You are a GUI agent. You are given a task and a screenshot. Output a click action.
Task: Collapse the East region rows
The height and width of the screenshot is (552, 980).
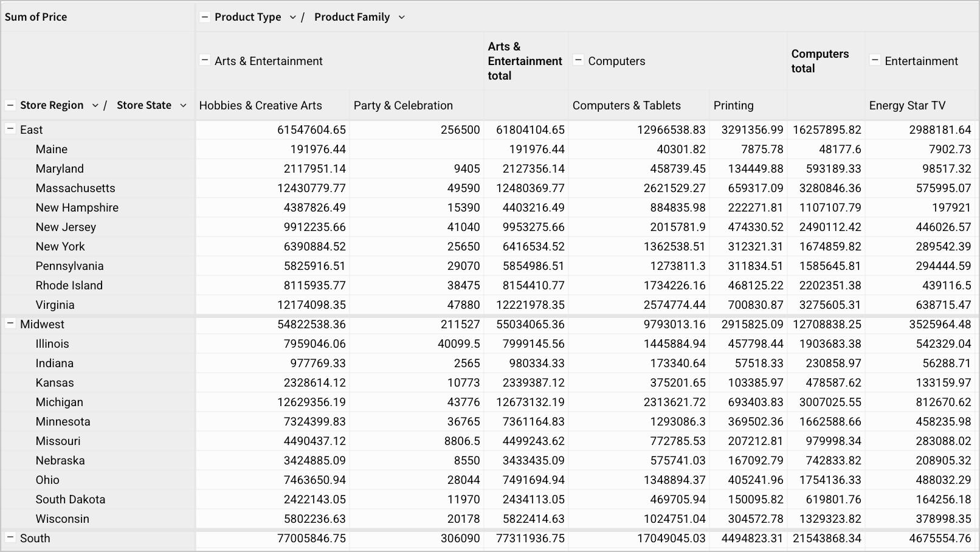[10, 129]
